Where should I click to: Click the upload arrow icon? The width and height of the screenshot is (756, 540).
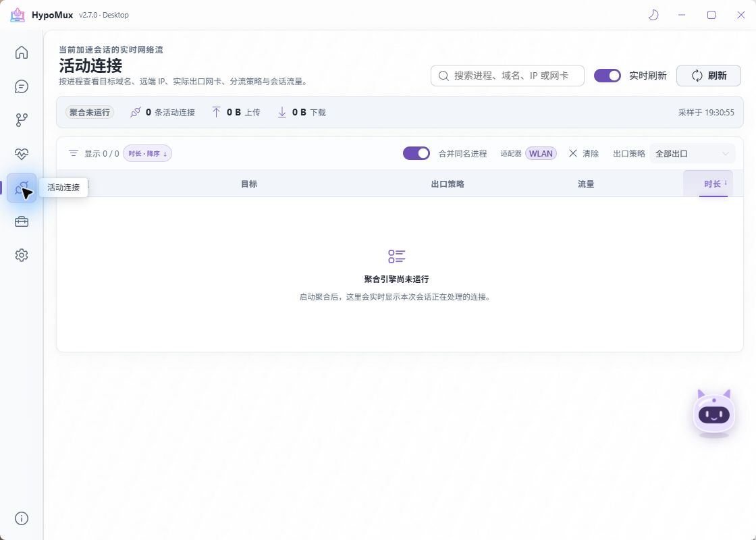[216, 112]
